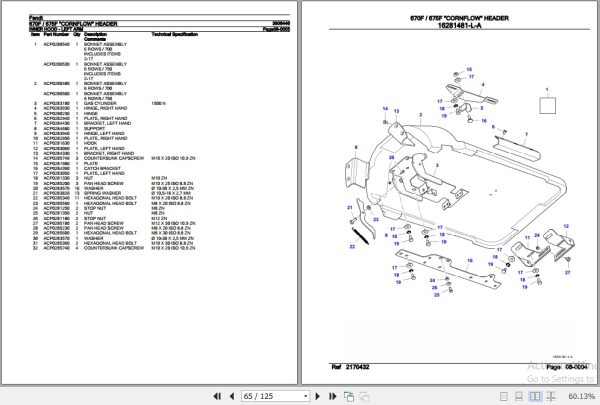600x405 pixels.
Task: Go to the previous page
Action: pyautogui.click(x=232, y=396)
